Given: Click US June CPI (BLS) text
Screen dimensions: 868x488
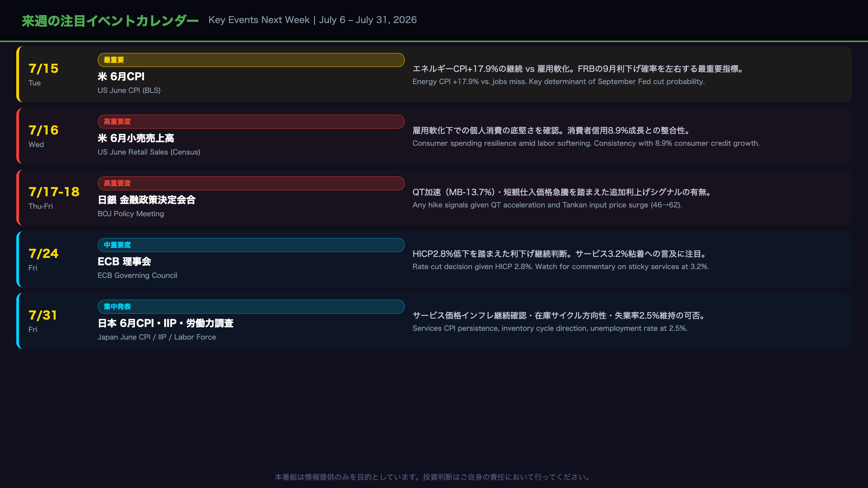Looking at the screenshot, I should pos(129,90).
